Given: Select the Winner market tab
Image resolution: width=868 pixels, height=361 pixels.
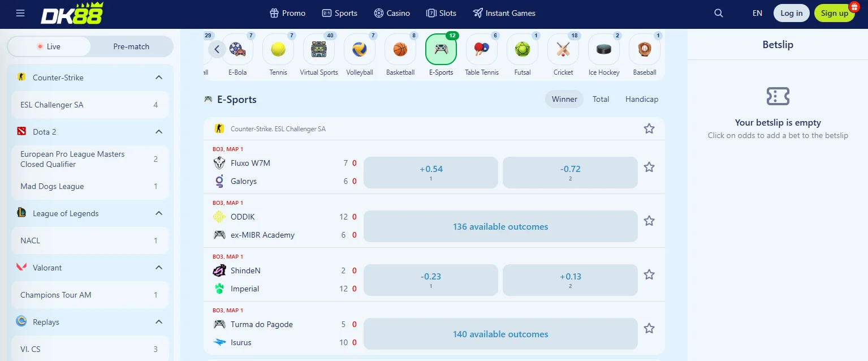Looking at the screenshot, I should pos(564,99).
